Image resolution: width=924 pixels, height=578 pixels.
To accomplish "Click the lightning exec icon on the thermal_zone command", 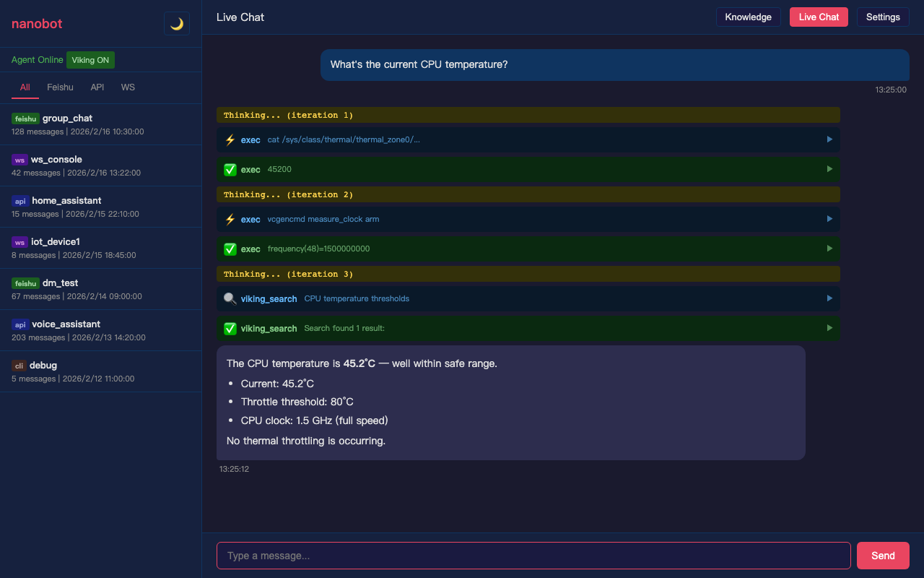I will [x=231, y=139].
